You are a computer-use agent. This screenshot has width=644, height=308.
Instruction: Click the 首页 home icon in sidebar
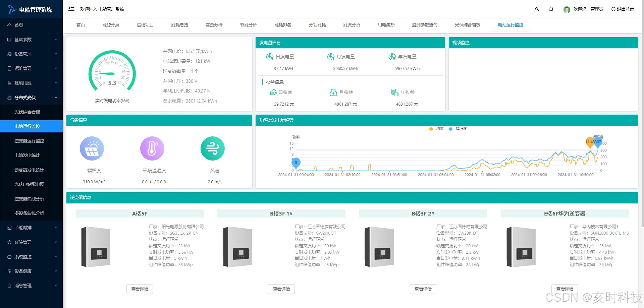[x=9, y=25]
